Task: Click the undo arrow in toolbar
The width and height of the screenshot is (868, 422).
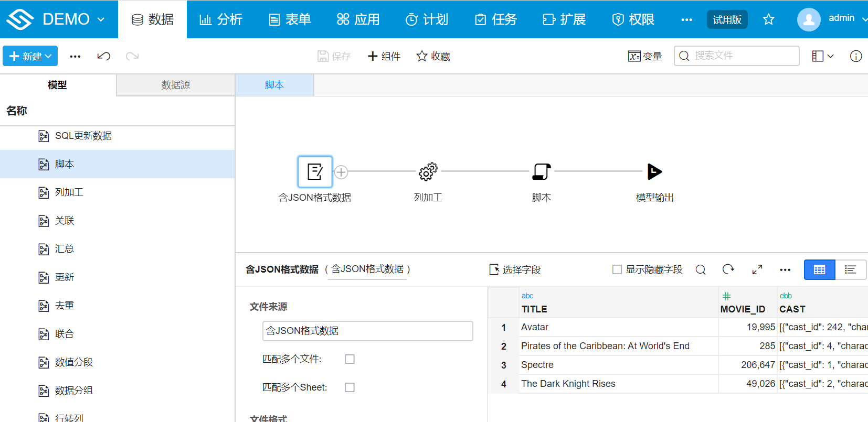Action: [104, 56]
